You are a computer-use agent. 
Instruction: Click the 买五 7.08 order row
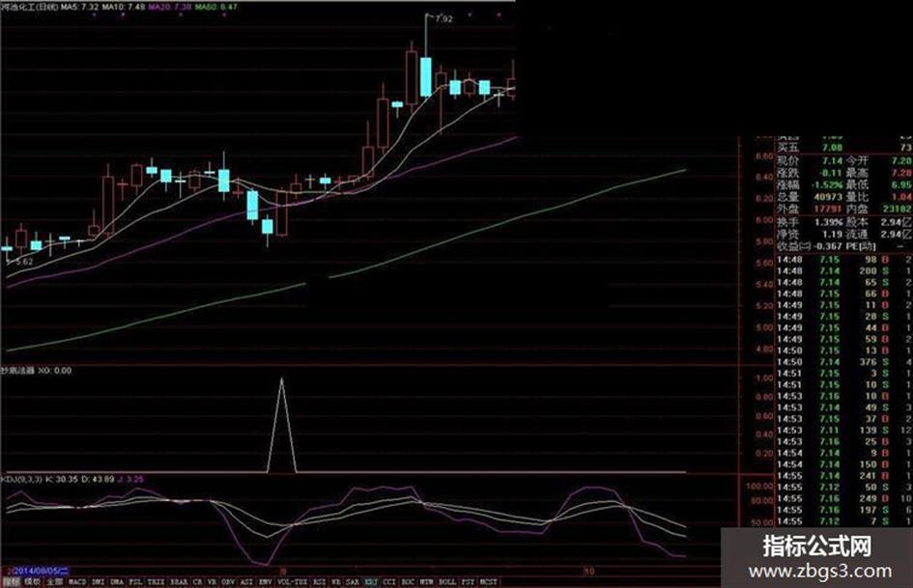pyautogui.click(x=844, y=148)
